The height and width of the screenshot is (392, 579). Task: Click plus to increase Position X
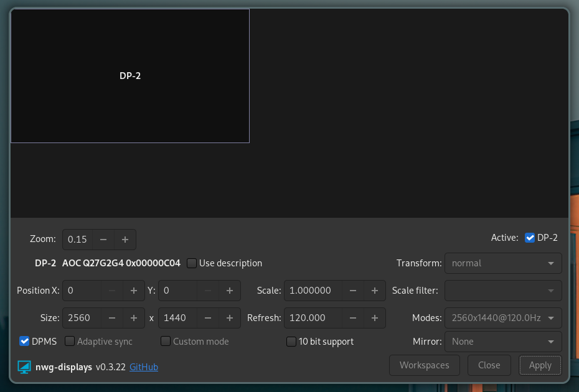pyautogui.click(x=133, y=291)
